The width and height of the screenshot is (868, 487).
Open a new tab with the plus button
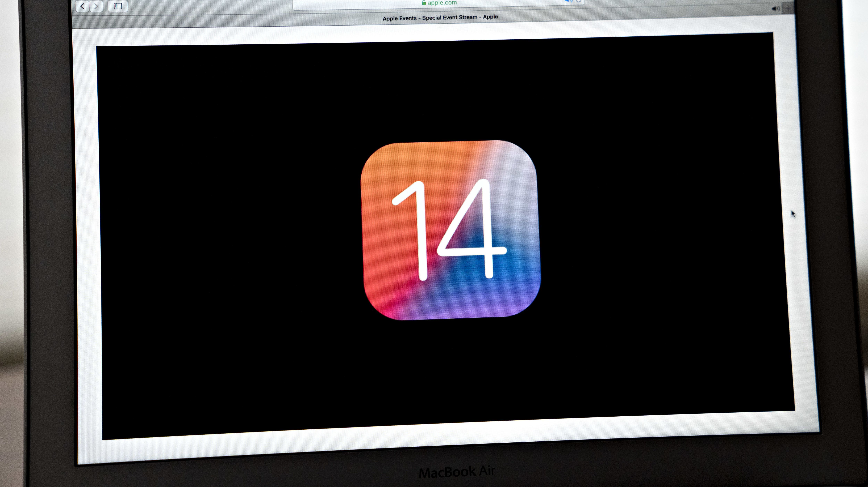pos(788,9)
